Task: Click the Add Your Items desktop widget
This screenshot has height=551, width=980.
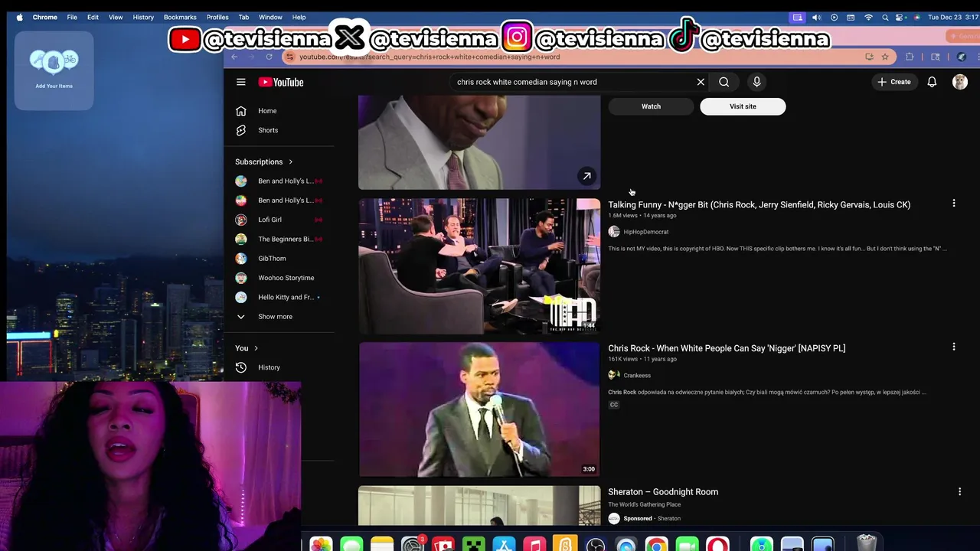Action: (54, 70)
